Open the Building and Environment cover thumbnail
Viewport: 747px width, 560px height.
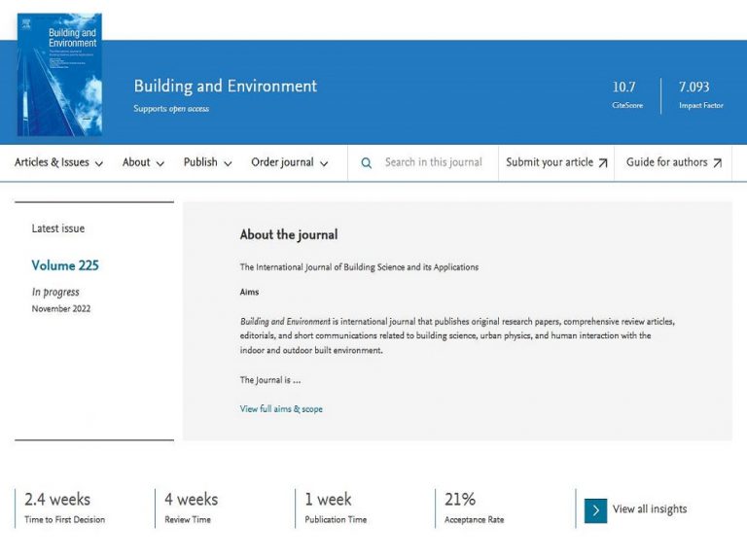pyautogui.click(x=59, y=74)
